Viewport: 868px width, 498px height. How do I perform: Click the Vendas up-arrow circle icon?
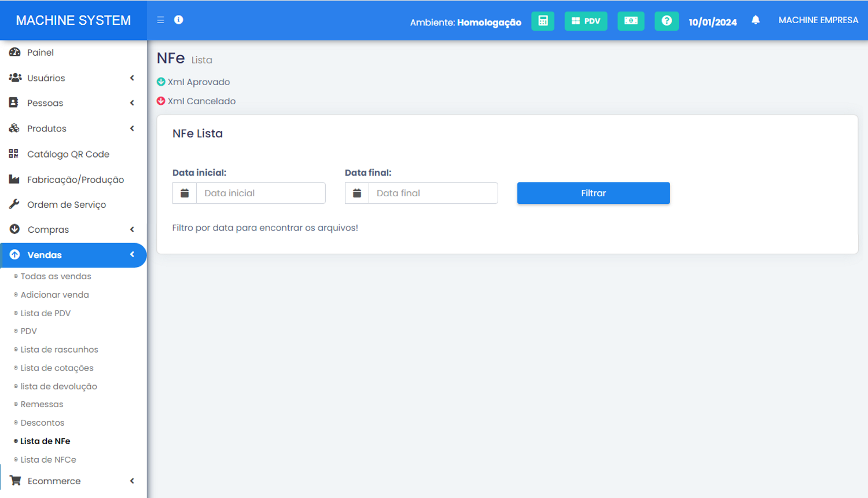pyautogui.click(x=14, y=255)
